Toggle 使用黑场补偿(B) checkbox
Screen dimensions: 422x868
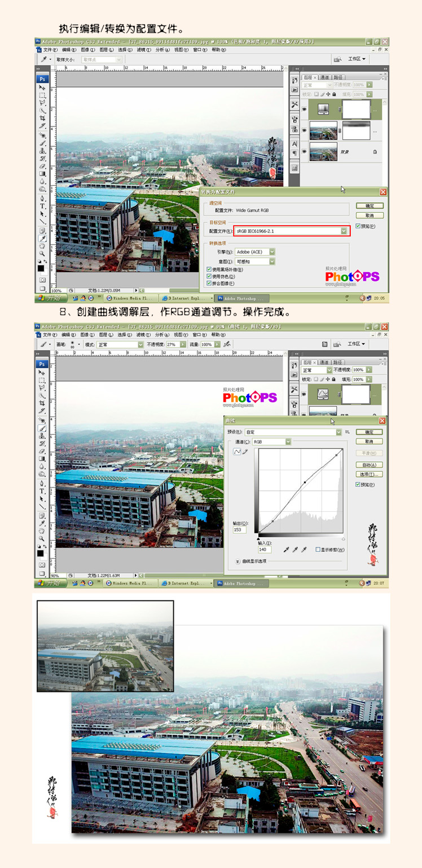[x=209, y=269]
